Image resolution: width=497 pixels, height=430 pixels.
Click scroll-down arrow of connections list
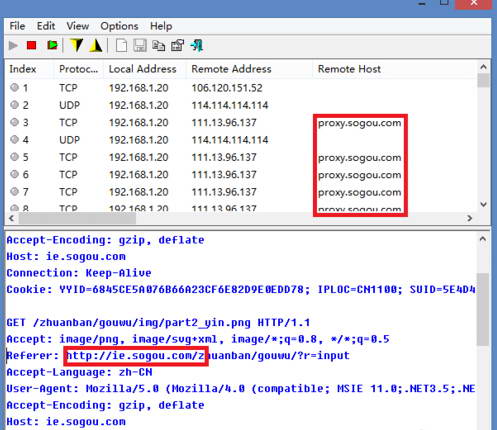[483, 204]
